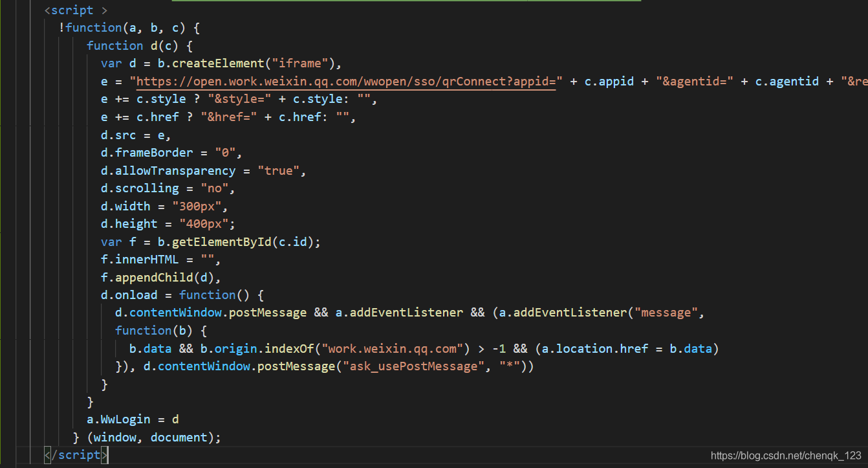Click the f.innerHTML assignment
Screen dimensions: 868x468
click(x=161, y=260)
